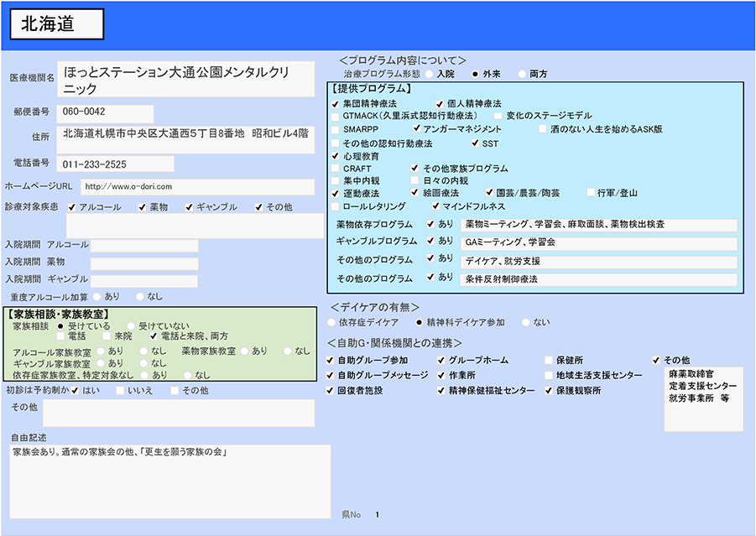The height and width of the screenshot is (536, 756).
Task: Click the ホームページURL input field
Action: point(197,186)
